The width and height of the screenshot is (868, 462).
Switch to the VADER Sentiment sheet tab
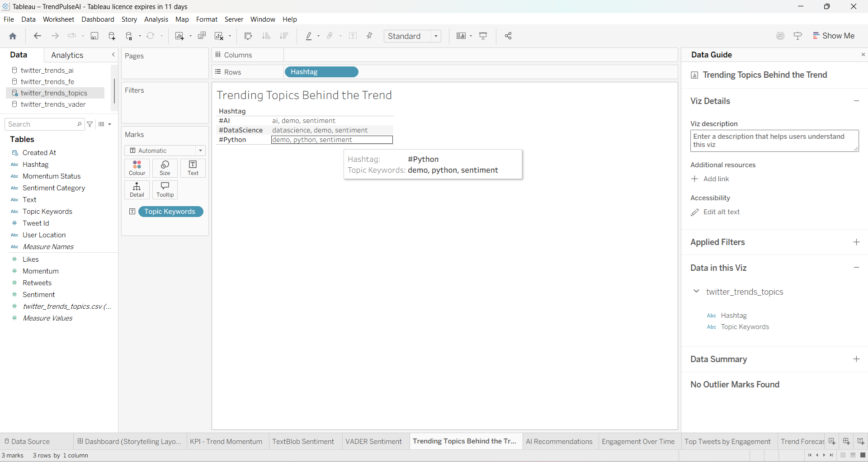coord(373,442)
